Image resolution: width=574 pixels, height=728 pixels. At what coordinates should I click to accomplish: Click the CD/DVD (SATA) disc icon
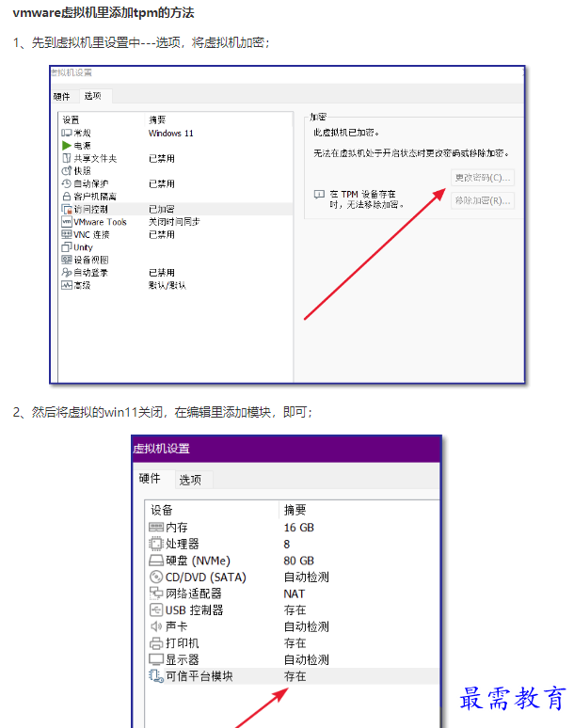[x=156, y=578]
